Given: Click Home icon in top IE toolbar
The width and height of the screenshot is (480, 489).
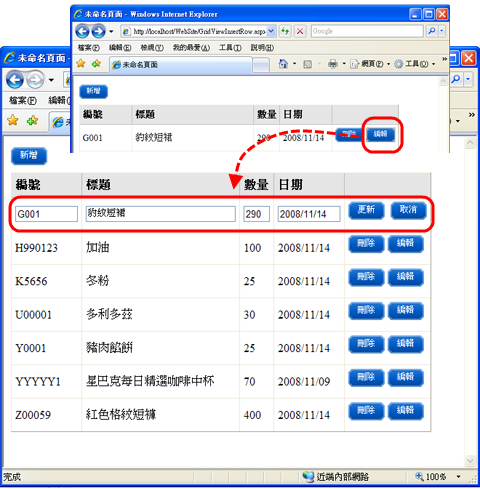Looking at the screenshot, I should tap(283, 63).
